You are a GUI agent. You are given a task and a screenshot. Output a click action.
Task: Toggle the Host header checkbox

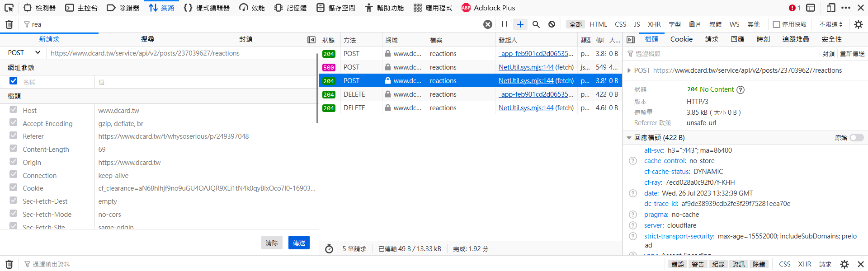[x=13, y=110]
